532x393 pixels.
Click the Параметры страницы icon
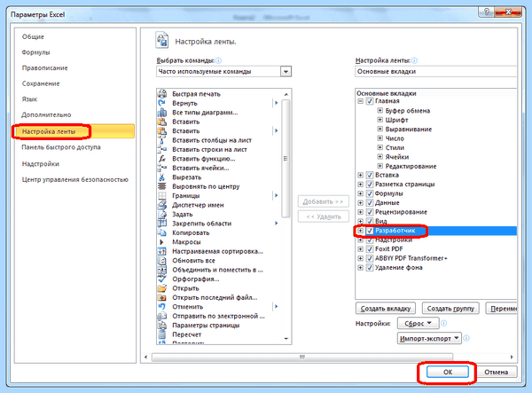click(x=162, y=325)
